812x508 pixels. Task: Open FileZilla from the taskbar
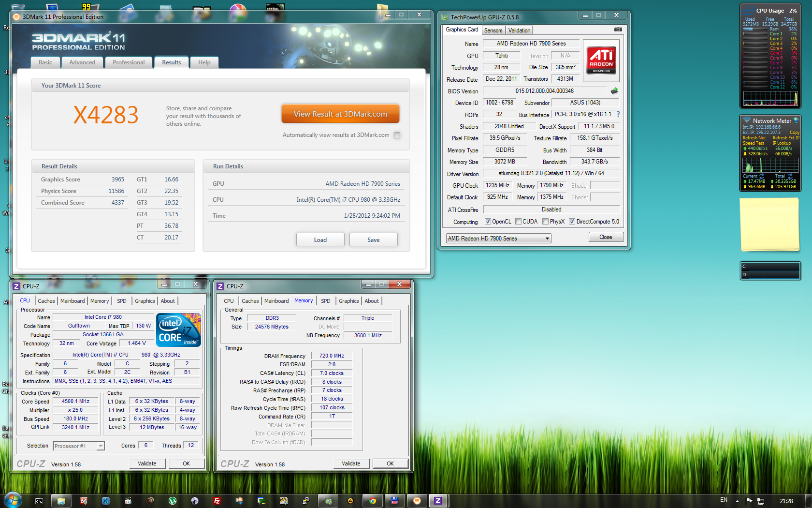(x=217, y=501)
